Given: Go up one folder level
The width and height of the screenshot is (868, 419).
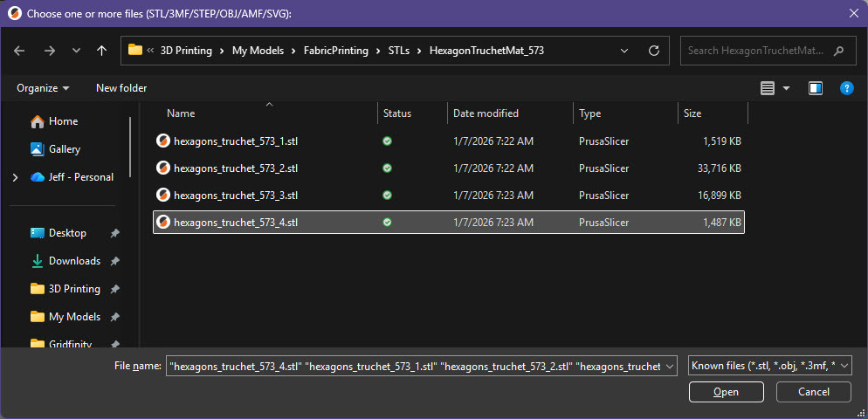Looking at the screenshot, I should pos(101,51).
